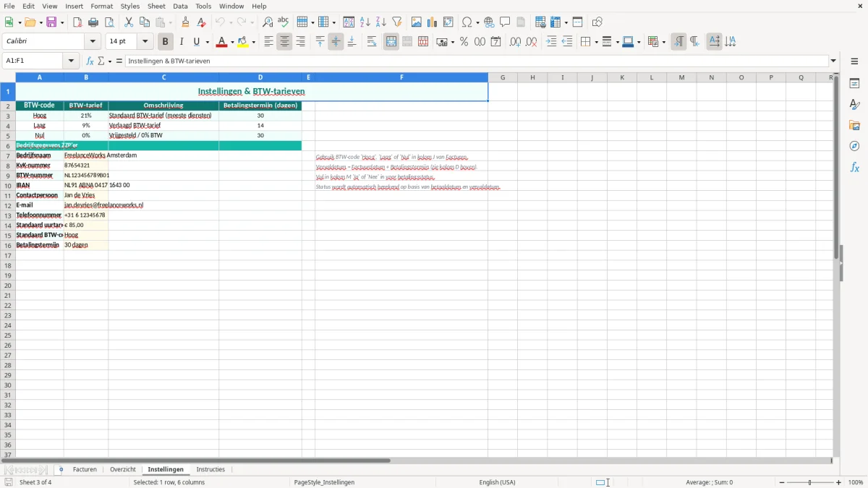Image resolution: width=868 pixels, height=488 pixels.
Task: Insert a comment
Action: click(505, 22)
